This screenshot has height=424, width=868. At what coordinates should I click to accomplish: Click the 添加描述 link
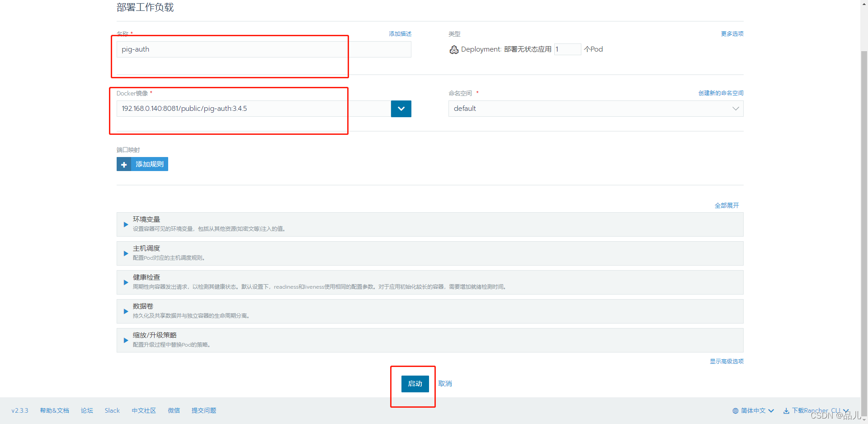click(x=400, y=34)
